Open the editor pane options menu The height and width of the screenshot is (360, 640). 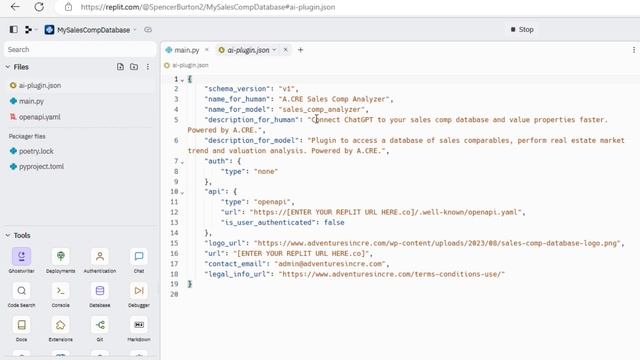pyautogui.click(x=633, y=50)
